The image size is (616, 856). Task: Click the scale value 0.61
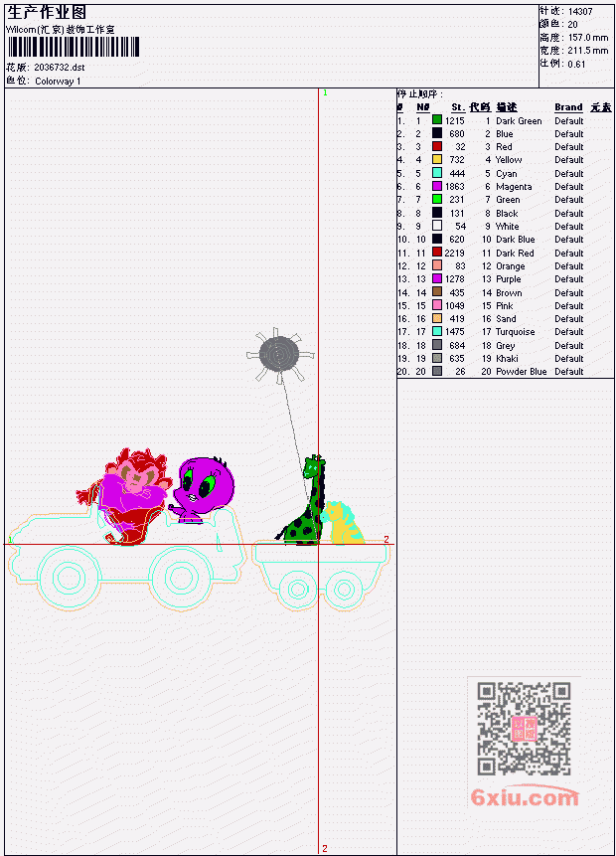(x=576, y=64)
